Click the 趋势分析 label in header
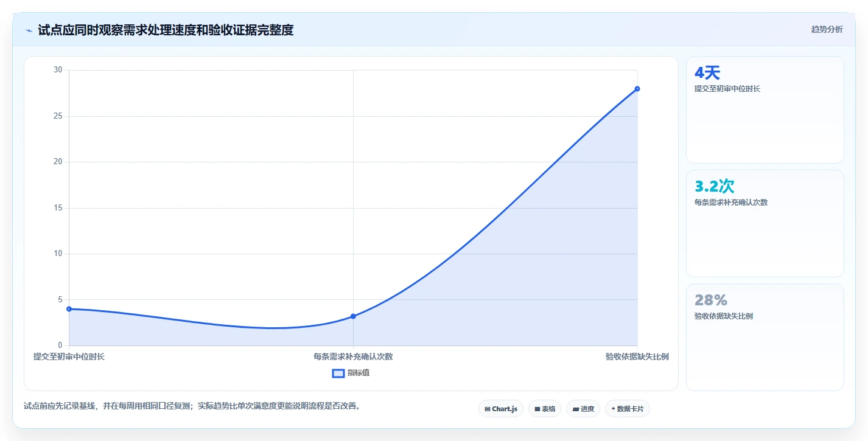 (x=827, y=30)
